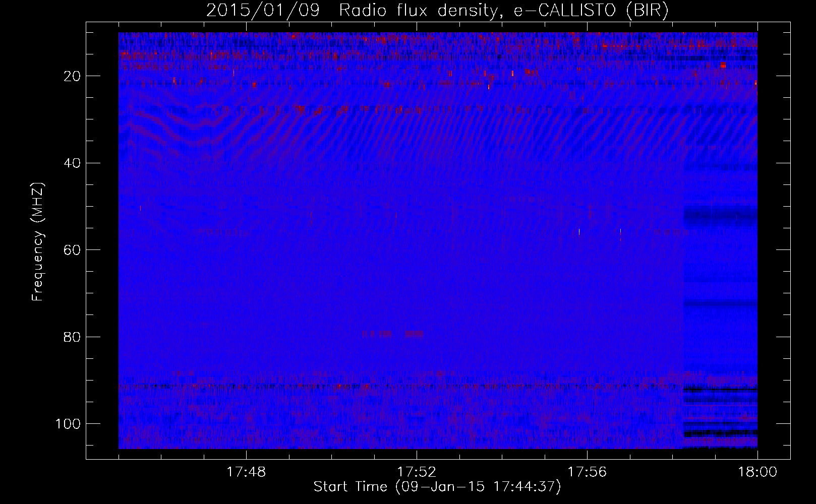Click the 80 MHz frequency tick label
816x504 pixels.
[72, 337]
